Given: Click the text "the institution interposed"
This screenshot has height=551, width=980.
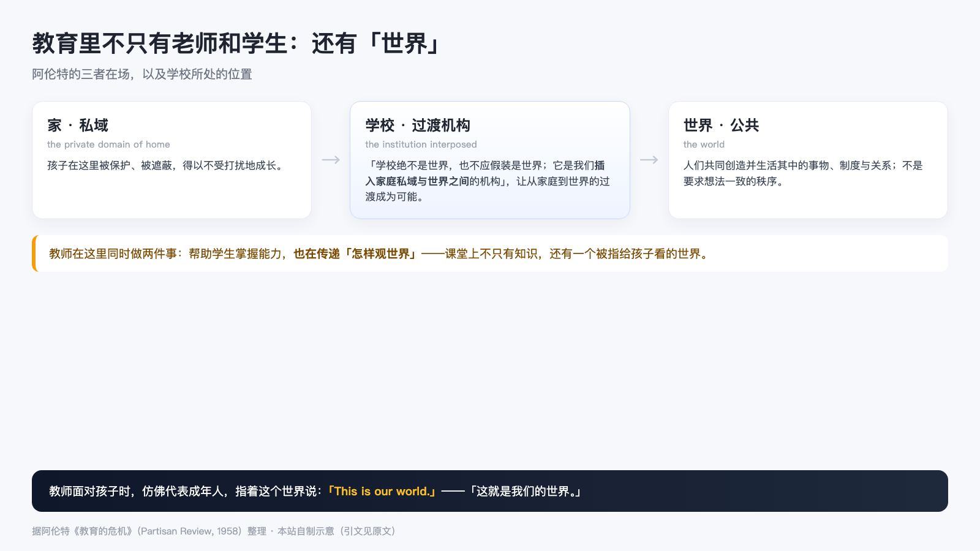Looking at the screenshot, I should tap(421, 144).
